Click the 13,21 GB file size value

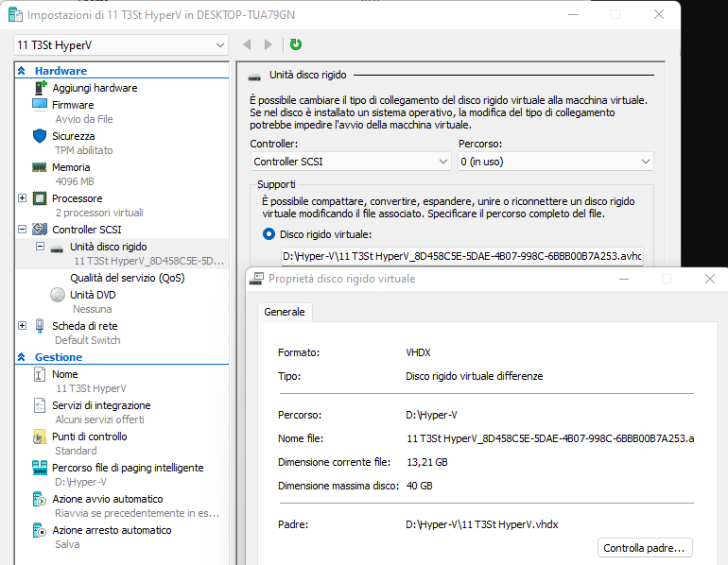427,462
